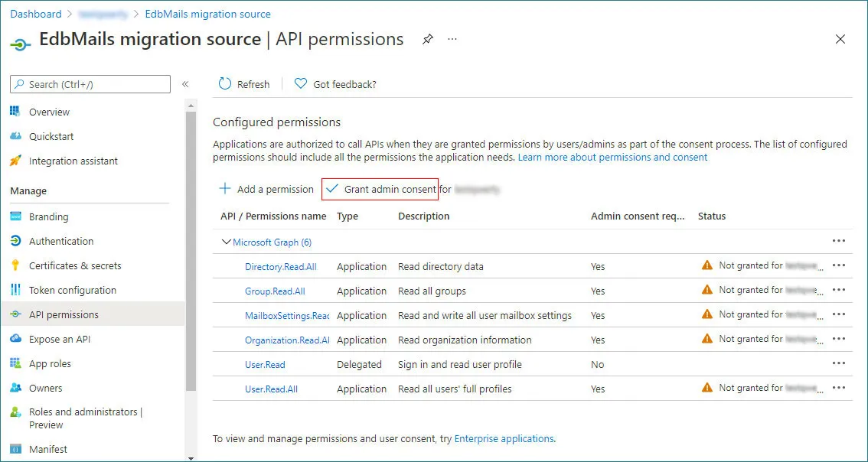Select App roles in the sidebar
This screenshot has height=462, width=868.
point(50,363)
